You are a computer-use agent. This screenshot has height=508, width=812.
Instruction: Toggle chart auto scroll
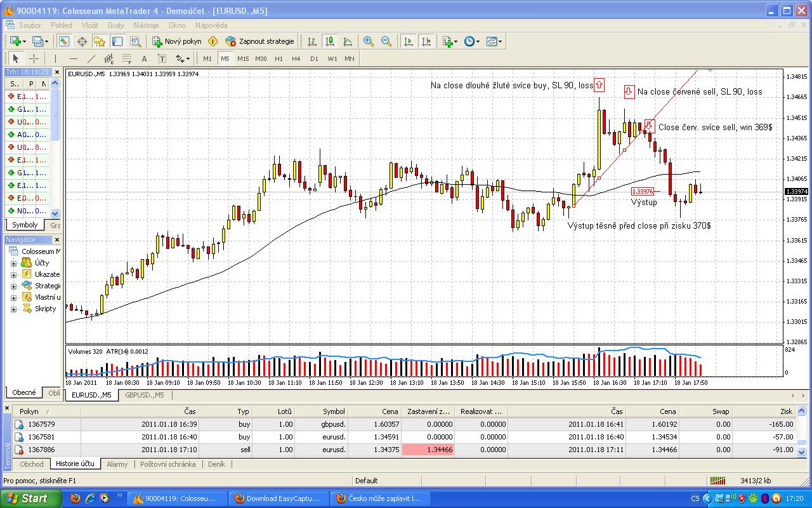[409, 41]
